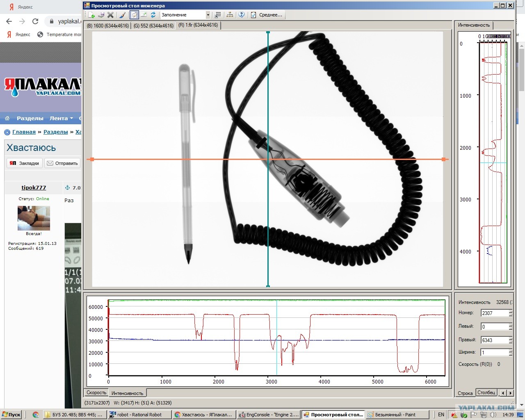This screenshot has width=525, height=420.
Task: Click the right scroll arrow beside Столбец
Action: [x=511, y=393]
